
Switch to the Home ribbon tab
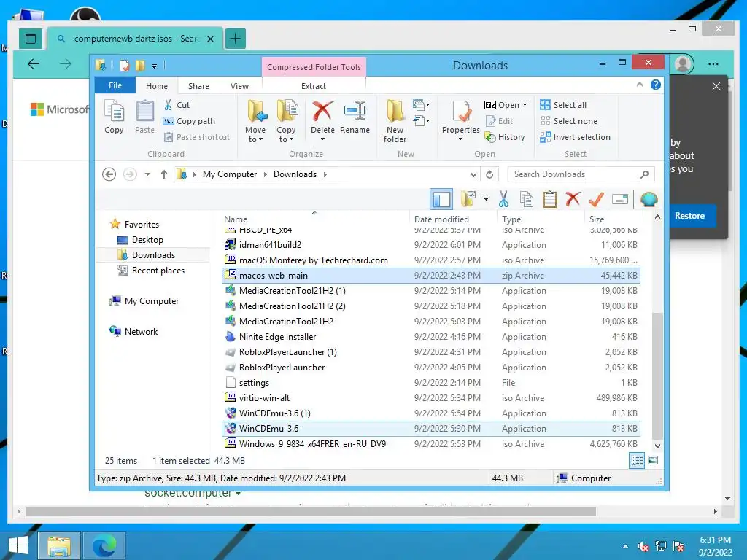point(157,86)
